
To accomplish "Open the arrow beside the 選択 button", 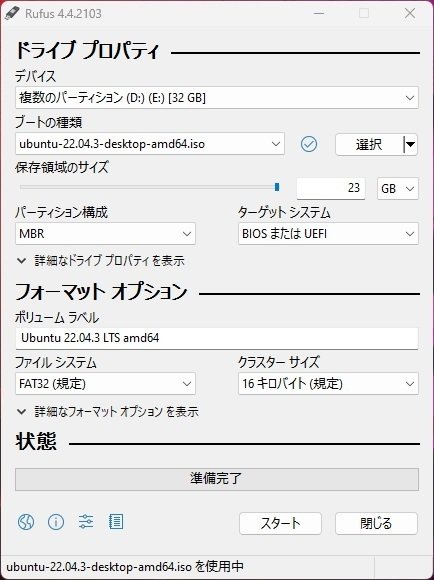I will pyautogui.click(x=410, y=144).
